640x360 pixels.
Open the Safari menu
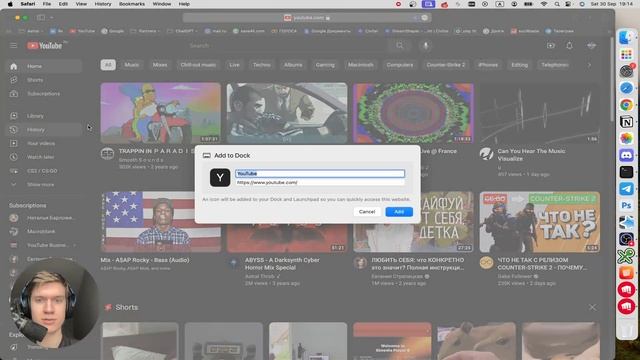coord(28,4)
